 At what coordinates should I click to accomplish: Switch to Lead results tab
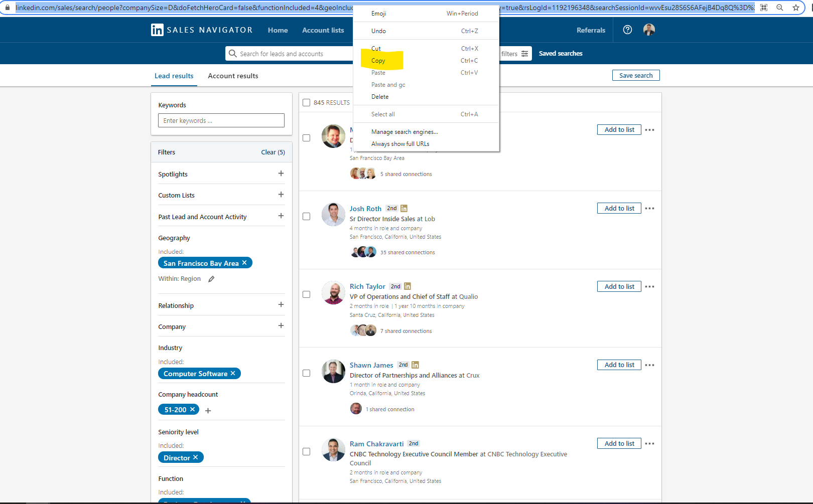click(174, 76)
